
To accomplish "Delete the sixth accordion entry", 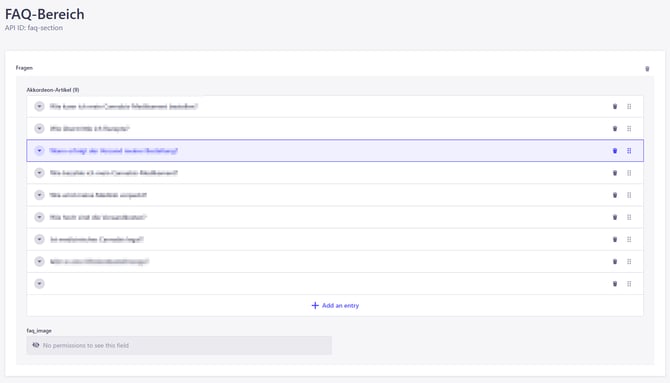I will tap(615, 217).
